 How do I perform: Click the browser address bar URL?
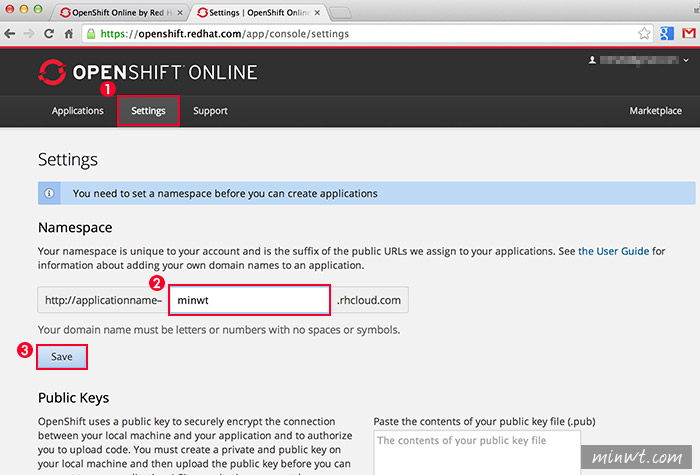click(225, 34)
